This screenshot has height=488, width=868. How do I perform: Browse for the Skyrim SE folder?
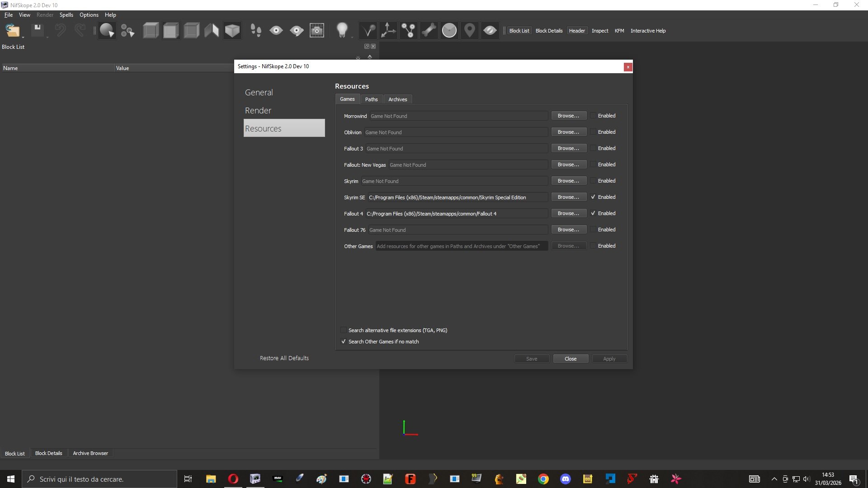pos(568,197)
